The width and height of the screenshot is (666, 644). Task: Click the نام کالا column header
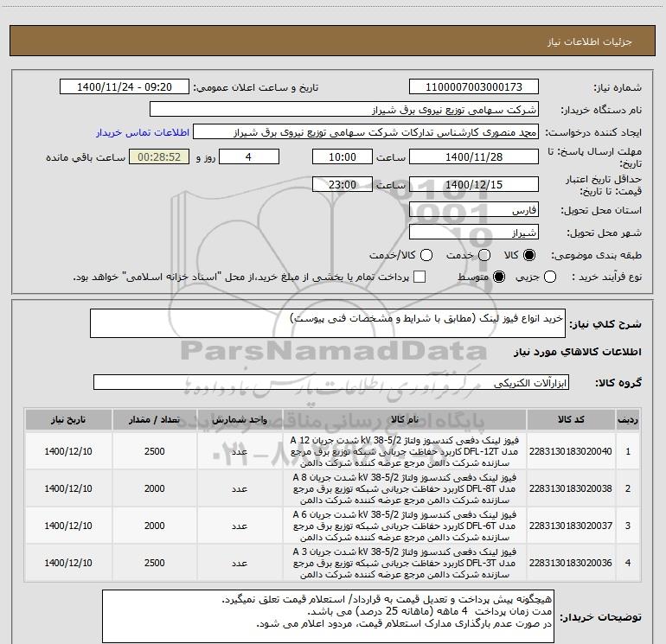(405, 419)
